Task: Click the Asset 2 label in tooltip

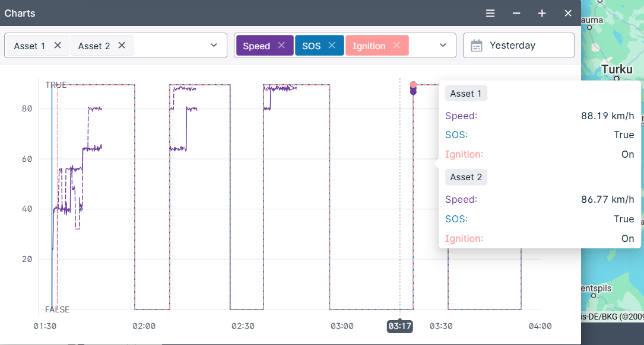Action: (x=466, y=177)
